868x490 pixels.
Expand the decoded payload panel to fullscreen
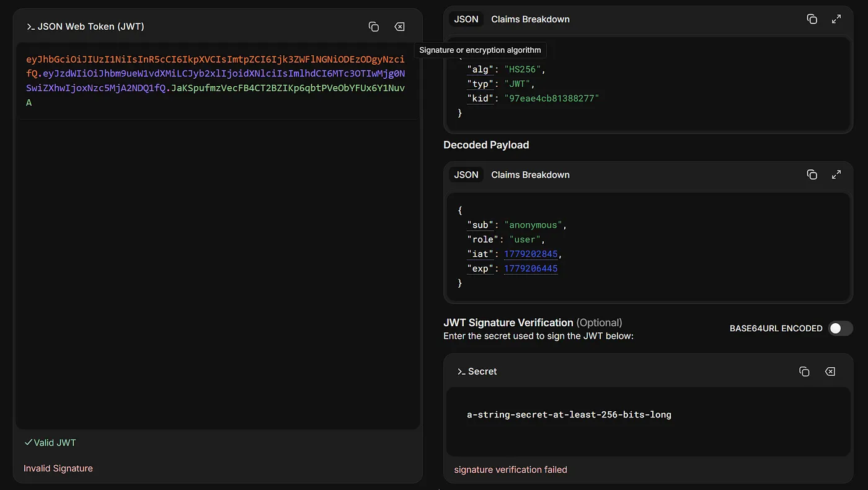836,175
